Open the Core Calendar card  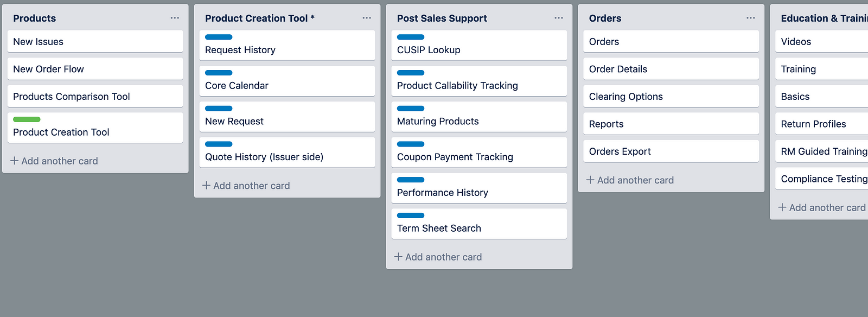click(x=287, y=85)
